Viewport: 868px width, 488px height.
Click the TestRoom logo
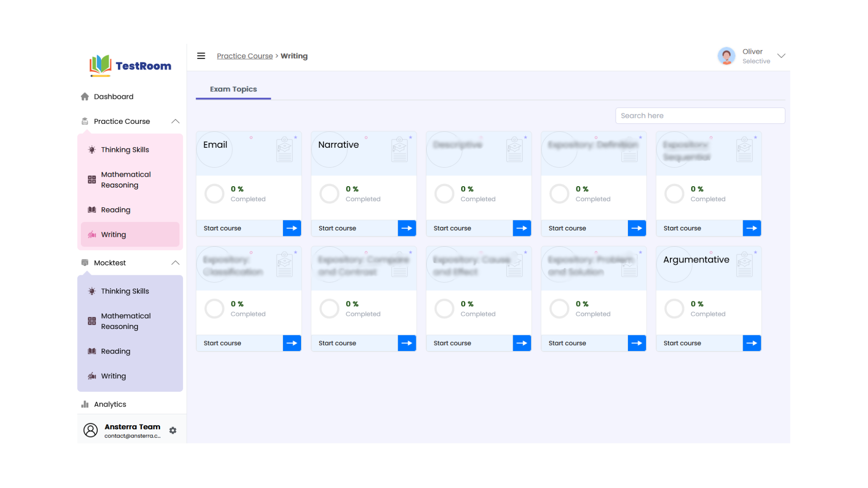pos(130,66)
